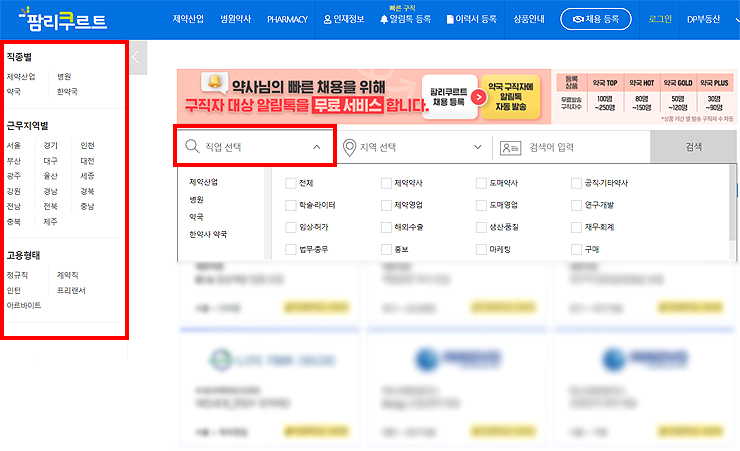Click the 팜리쿠르트 logo in the header
The width and height of the screenshot is (740, 451).
click(63, 19)
